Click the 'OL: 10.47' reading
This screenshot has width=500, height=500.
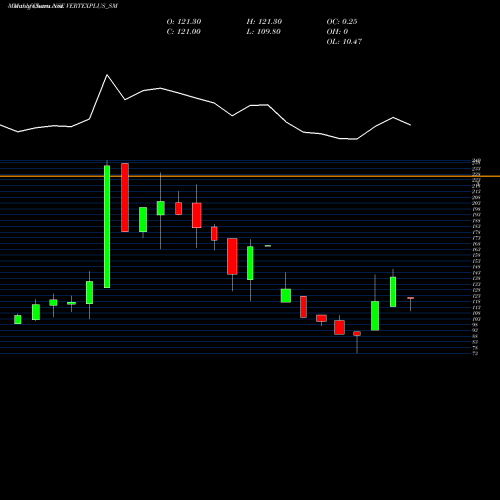(x=344, y=42)
